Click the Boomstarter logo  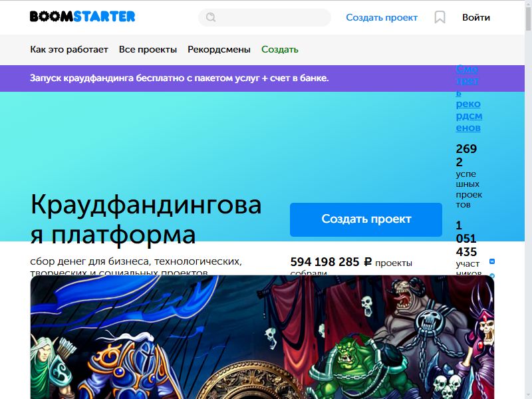(82, 16)
